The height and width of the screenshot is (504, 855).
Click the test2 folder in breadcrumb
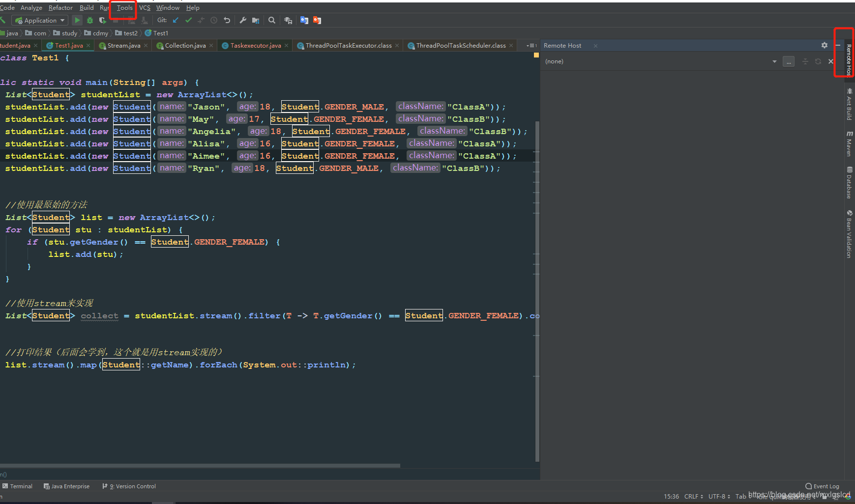click(126, 33)
